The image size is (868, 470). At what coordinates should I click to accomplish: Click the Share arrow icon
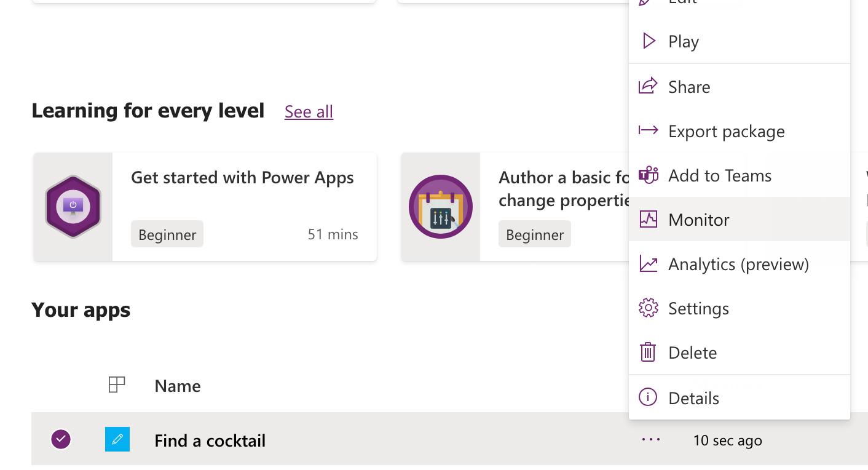coord(648,86)
